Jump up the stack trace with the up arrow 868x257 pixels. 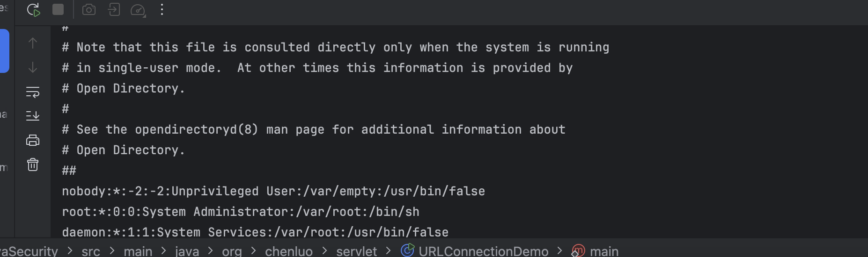coord(33,43)
